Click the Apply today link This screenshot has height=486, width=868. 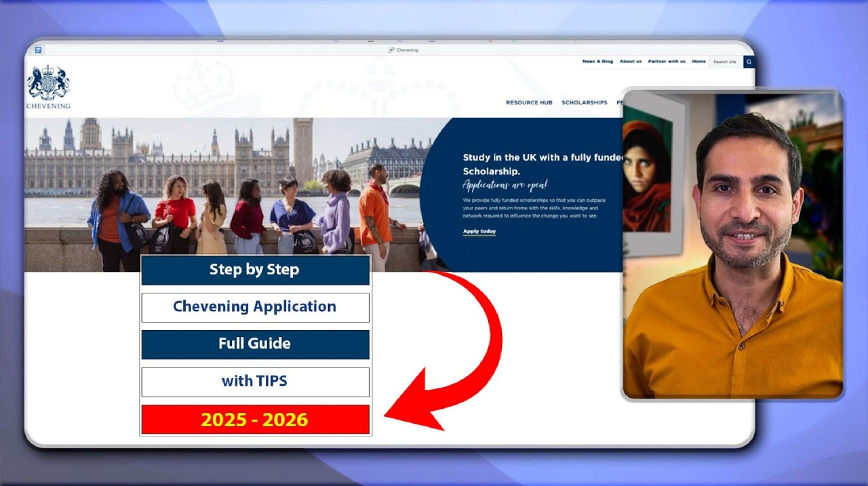[479, 231]
